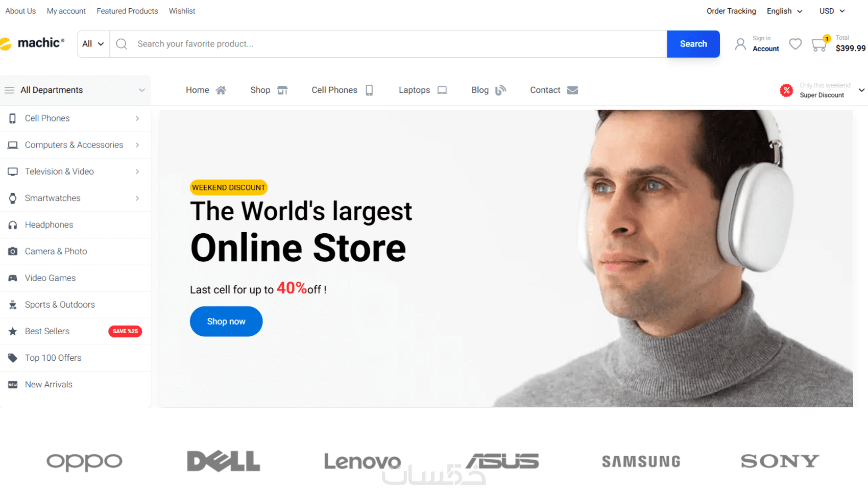Open the Laptops menu item
This screenshot has width=868, height=495.
click(423, 90)
